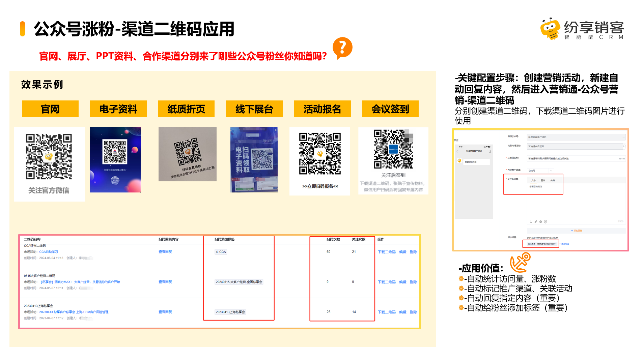The height and width of the screenshot is (360, 644).
Task: Click the 20240515-大客户经营-全国私享会 tag
Action: [239, 282]
